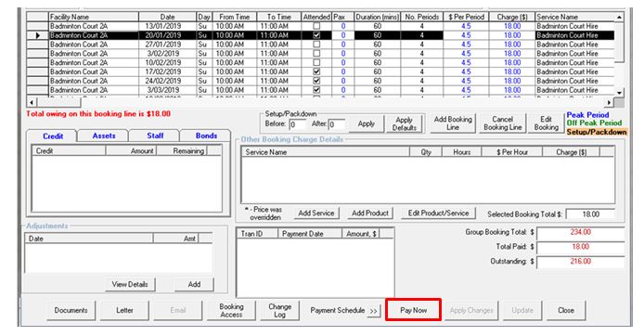
Task: Click the Setup/Packdown Before input field
Action: click(x=297, y=124)
